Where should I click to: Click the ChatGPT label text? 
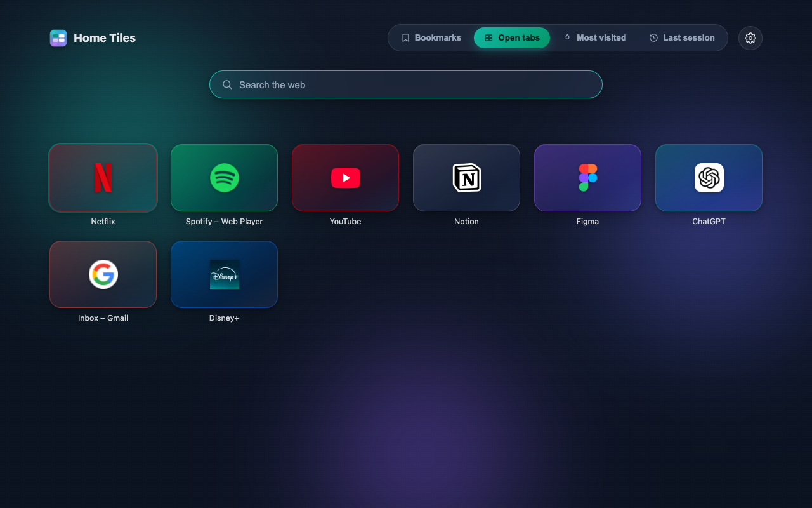point(709,222)
